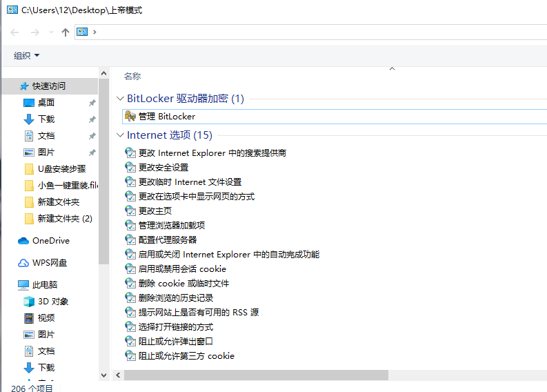The width and height of the screenshot is (547, 392).
Task: Collapse the Internet 选项 group
Action: (x=120, y=135)
